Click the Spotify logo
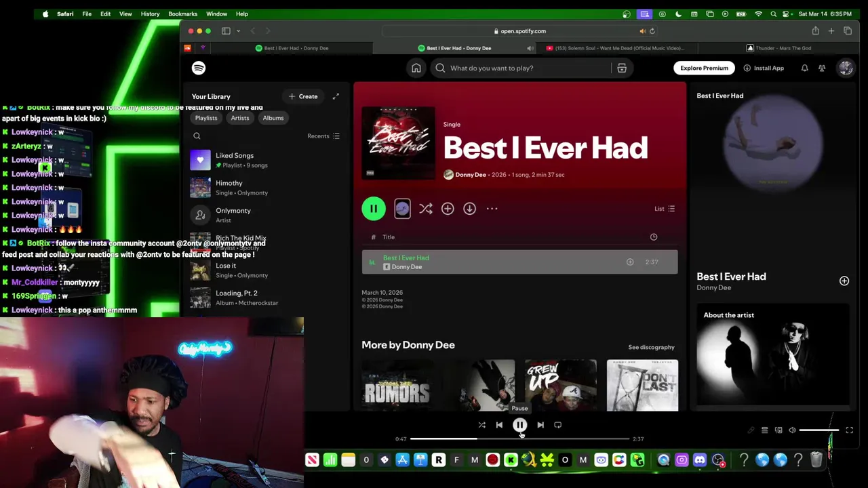 coord(199,68)
